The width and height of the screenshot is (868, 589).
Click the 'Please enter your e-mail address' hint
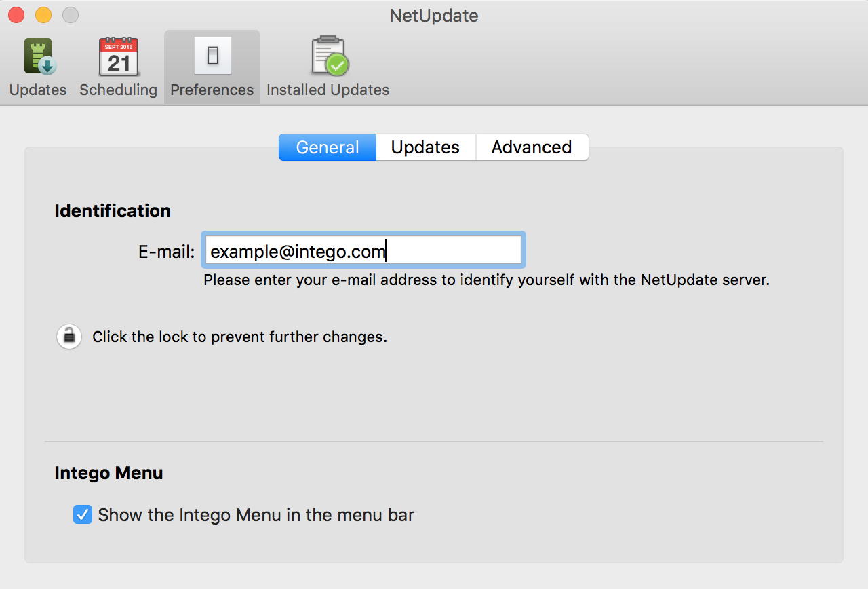(486, 280)
